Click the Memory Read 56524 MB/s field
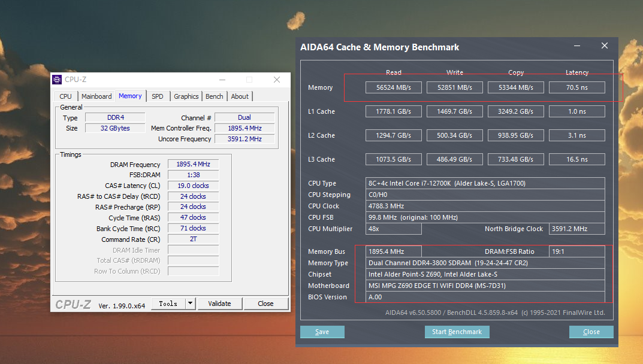 pos(394,87)
